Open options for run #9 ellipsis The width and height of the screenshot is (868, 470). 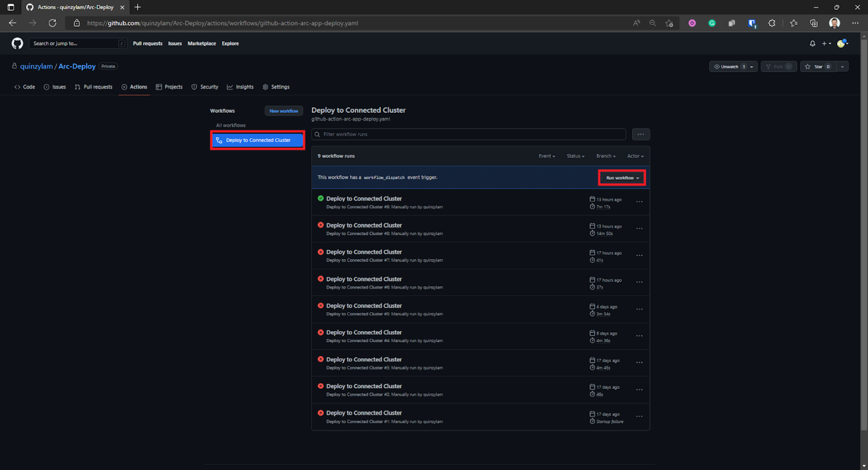tap(639, 202)
